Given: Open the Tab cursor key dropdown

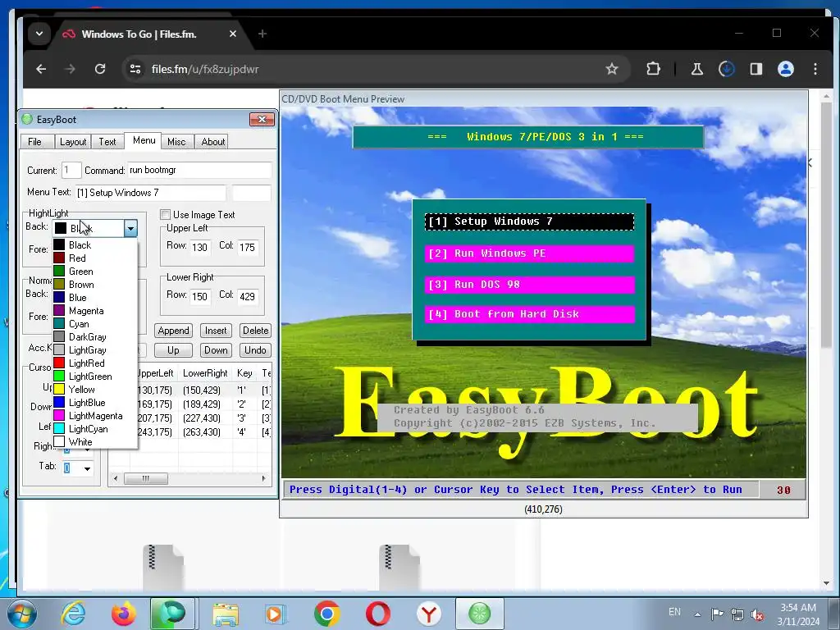Looking at the screenshot, I should click(x=87, y=468).
